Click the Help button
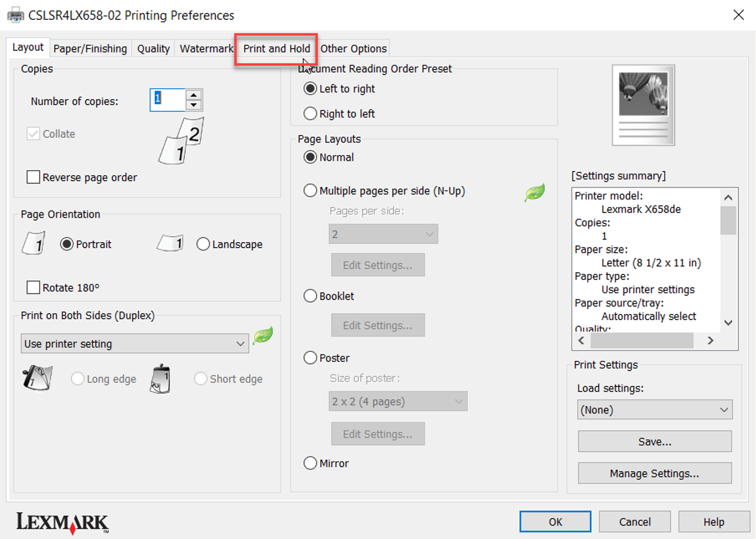756x539 pixels. (x=714, y=521)
